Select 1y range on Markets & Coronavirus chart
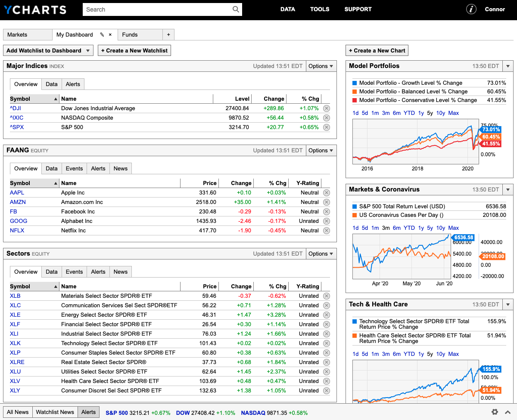 pyautogui.click(x=421, y=228)
